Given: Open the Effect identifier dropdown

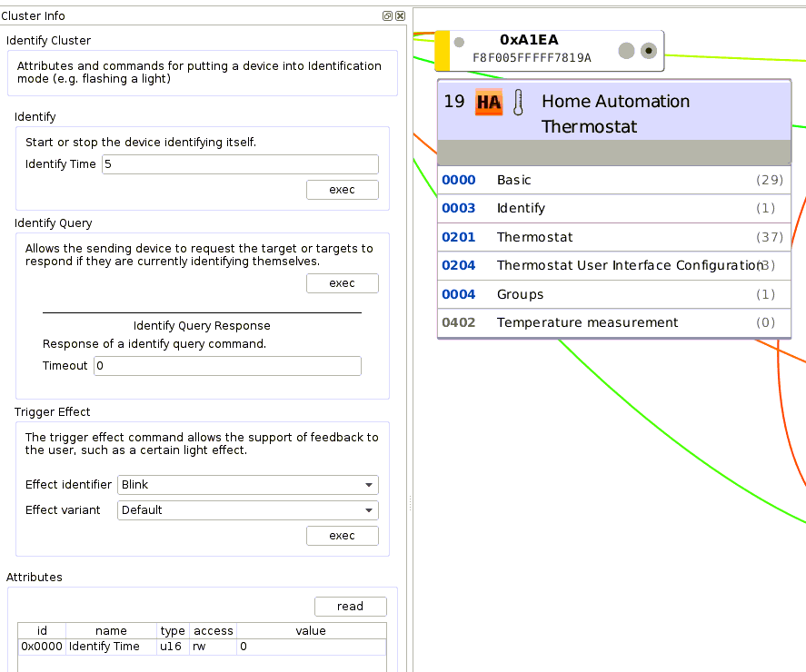Looking at the screenshot, I should [248, 485].
